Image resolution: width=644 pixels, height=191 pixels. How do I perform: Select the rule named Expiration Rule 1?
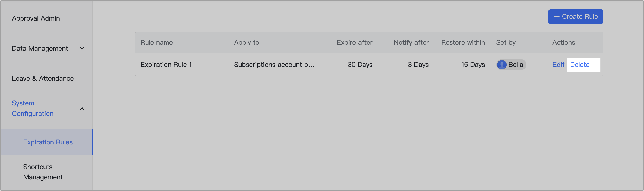coord(166,65)
